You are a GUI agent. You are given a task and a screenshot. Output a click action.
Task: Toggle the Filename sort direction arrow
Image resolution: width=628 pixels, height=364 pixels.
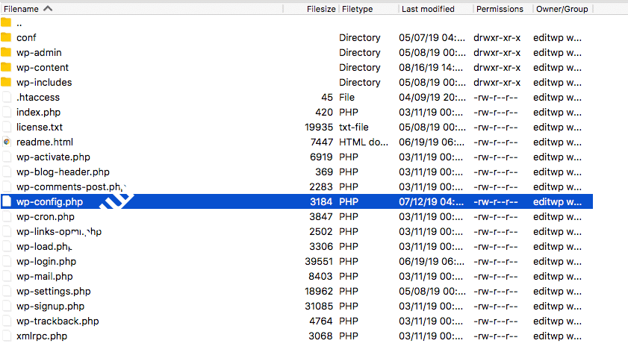tap(48, 8)
